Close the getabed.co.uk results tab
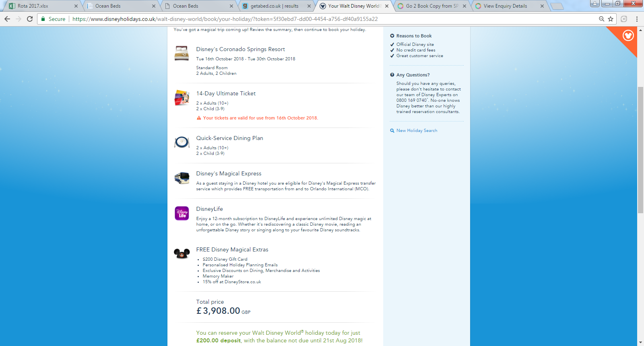The image size is (644, 346). [309, 6]
